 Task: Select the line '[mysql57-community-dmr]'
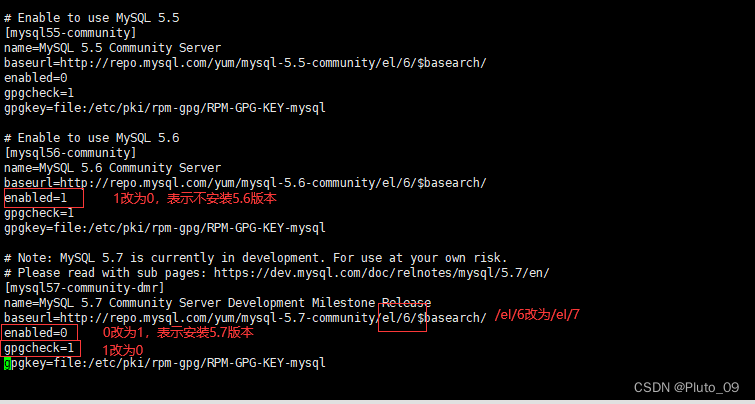[84, 288]
